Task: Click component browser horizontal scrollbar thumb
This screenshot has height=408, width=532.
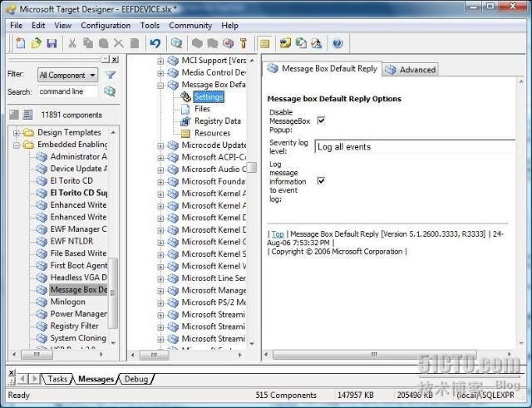Action: (37, 355)
